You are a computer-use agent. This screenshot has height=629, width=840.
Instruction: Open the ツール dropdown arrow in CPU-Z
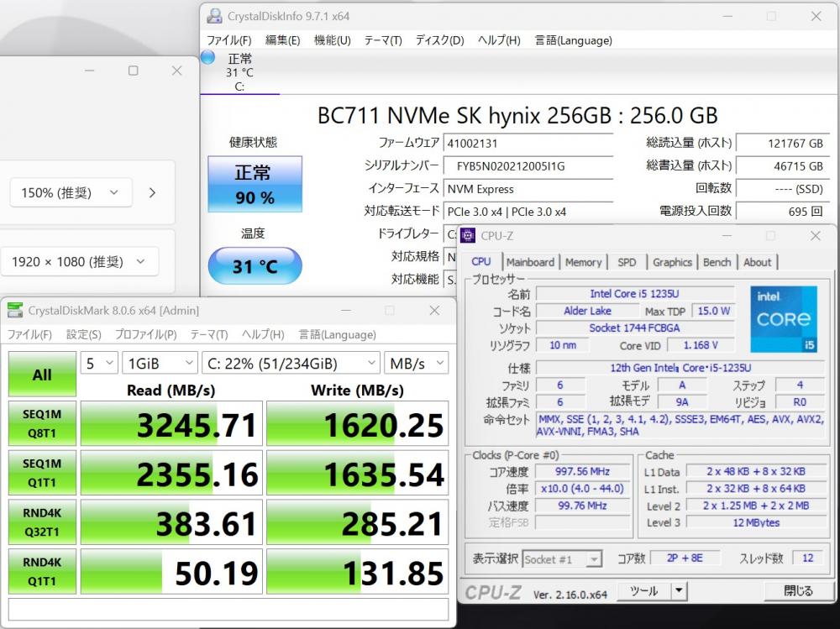pos(679,591)
